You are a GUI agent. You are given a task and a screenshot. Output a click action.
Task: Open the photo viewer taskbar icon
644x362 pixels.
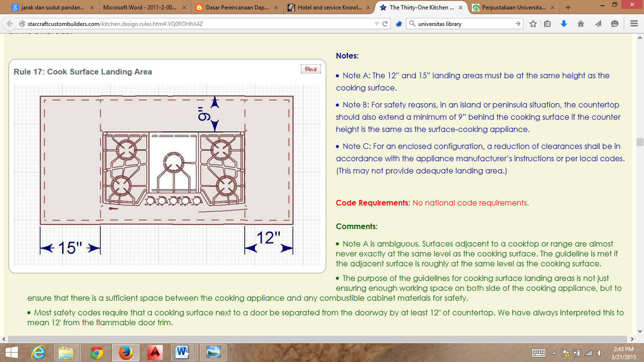point(214,353)
